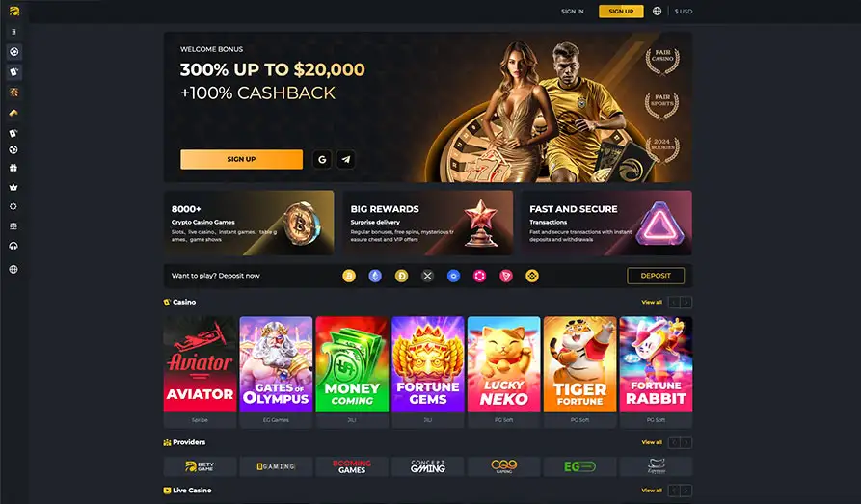Open the globe language icon in header

(x=657, y=11)
